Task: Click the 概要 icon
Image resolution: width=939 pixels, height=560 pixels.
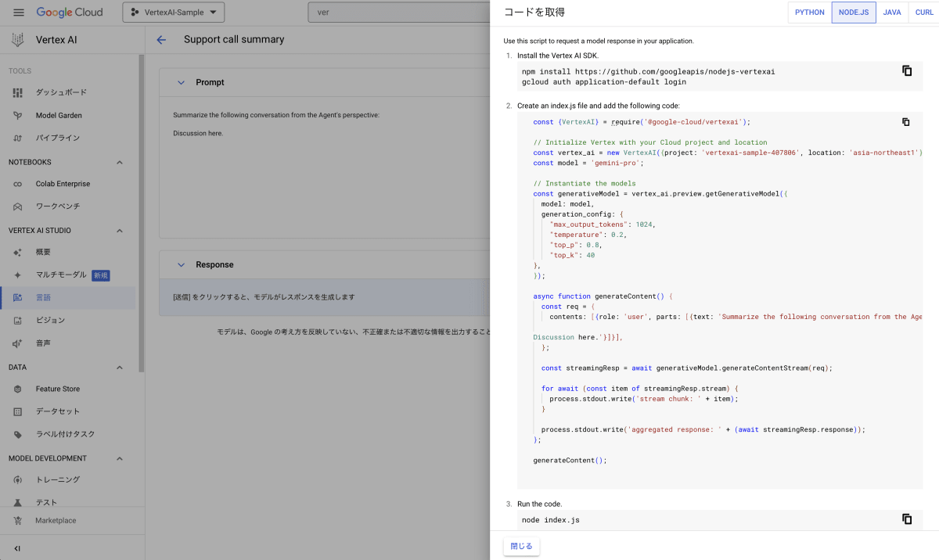Action: click(x=18, y=252)
